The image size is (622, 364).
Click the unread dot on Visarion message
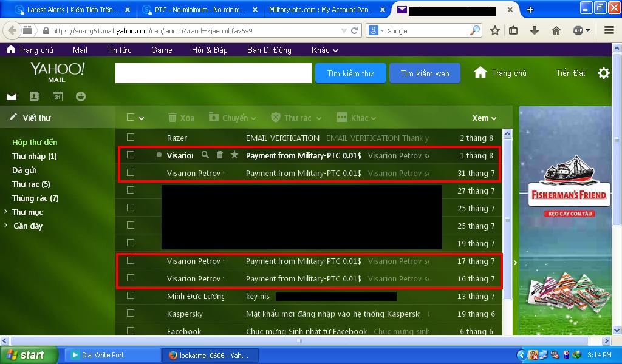(159, 155)
